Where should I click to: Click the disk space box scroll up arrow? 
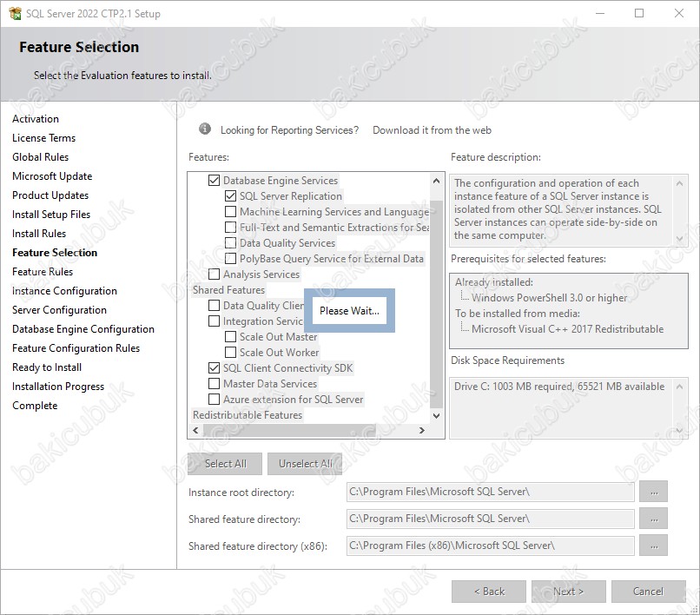tap(679, 387)
